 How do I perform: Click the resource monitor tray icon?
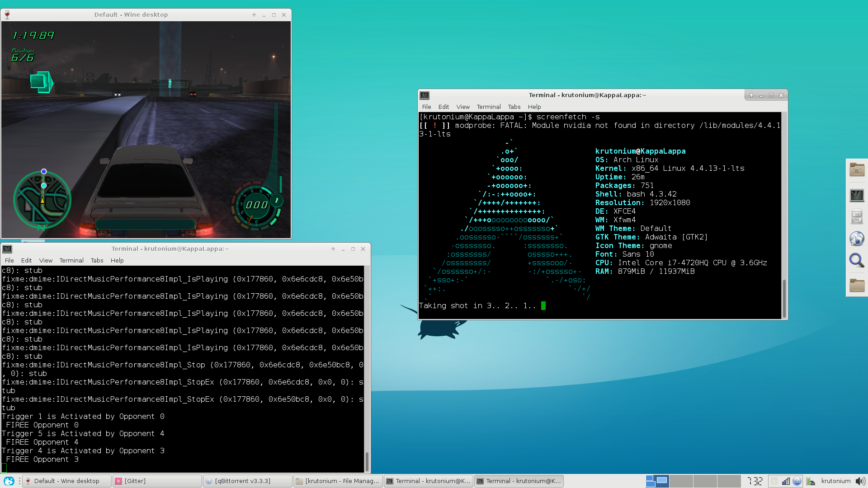pos(811,481)
